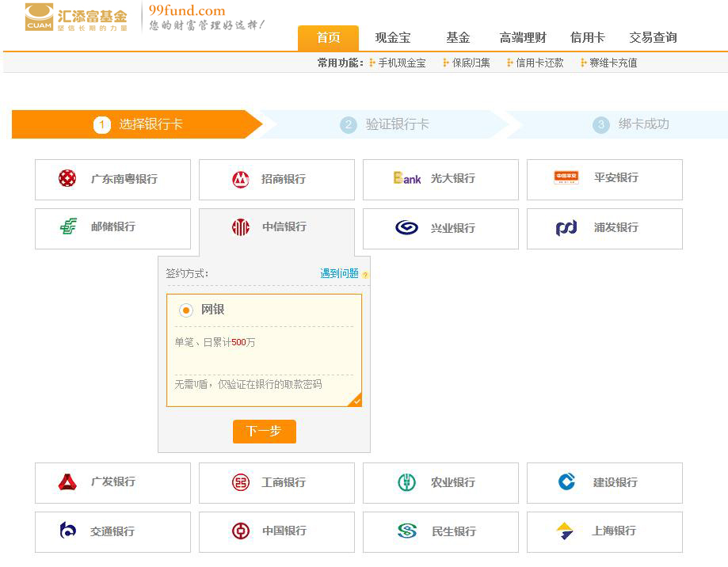Go to 交易查询 in the top menu

[x=653, y=38]
